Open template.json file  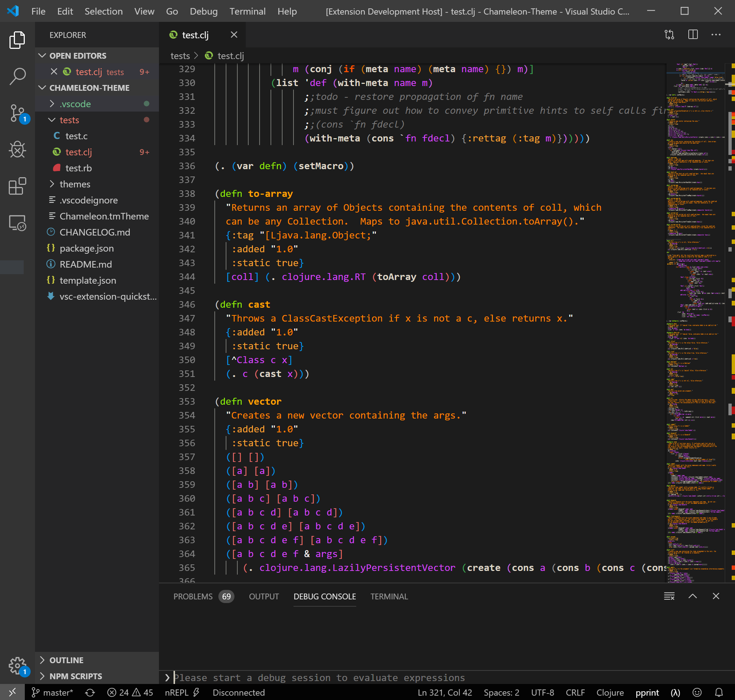pos(97,280)
